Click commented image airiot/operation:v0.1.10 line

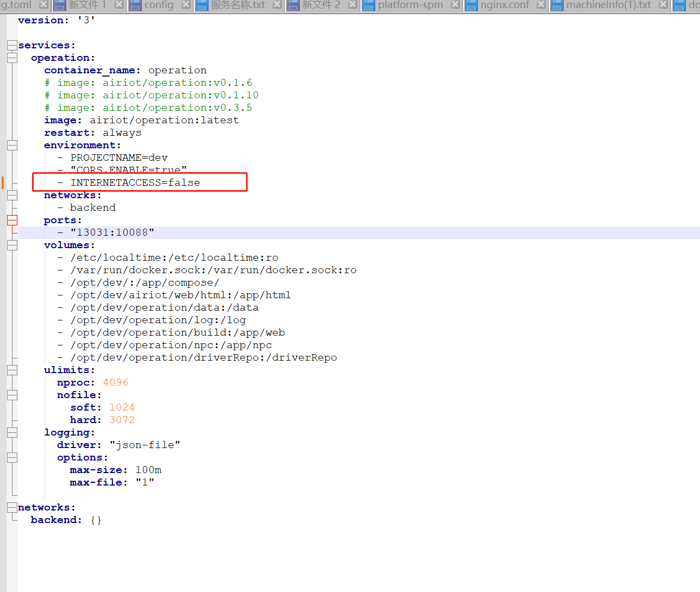point(152,95)
